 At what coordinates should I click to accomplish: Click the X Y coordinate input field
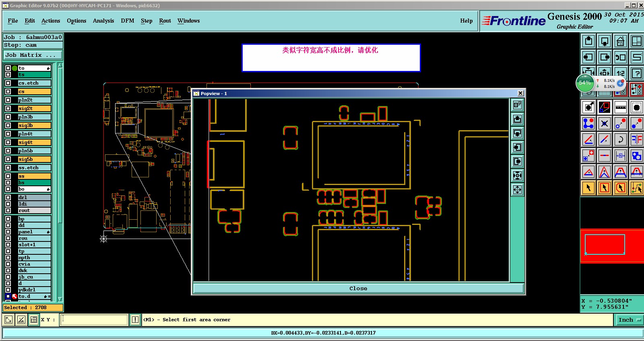(x=95, y=320)
